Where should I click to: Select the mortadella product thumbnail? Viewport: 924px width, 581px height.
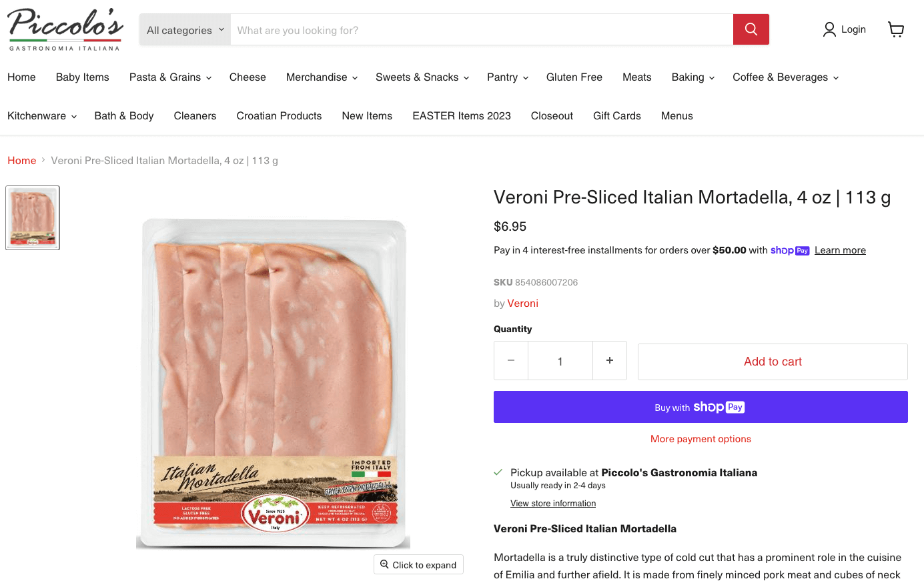point(32,217)
